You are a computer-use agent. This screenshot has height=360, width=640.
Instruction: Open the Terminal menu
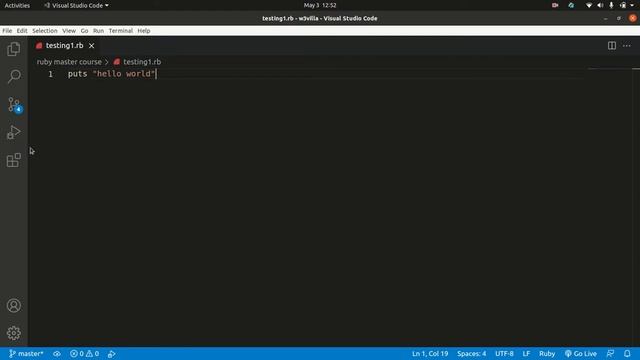click(120, 31)
